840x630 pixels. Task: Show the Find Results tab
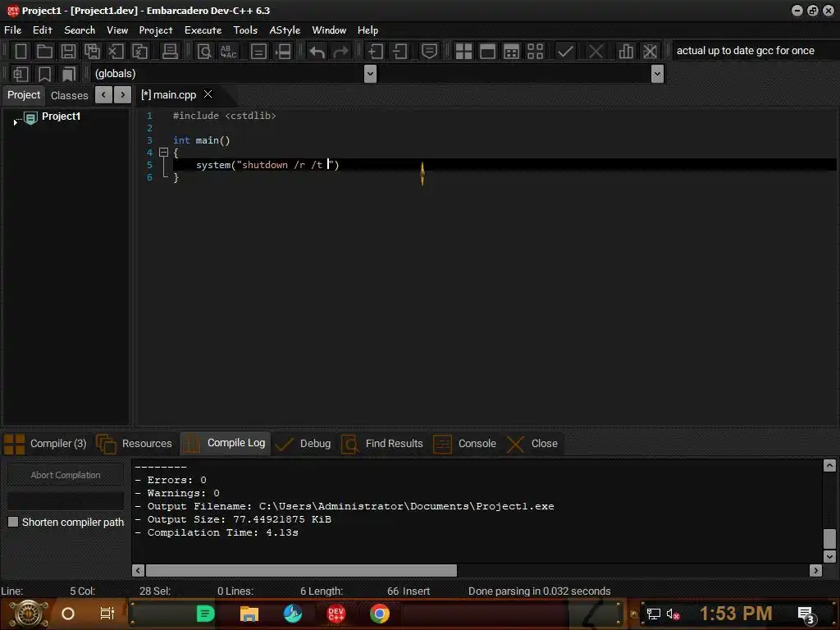pos(382,444)
